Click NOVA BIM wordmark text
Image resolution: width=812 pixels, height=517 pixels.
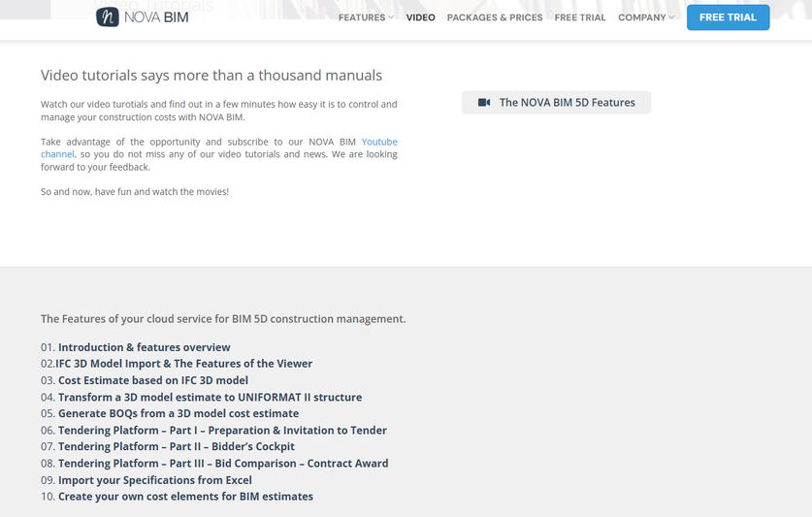coord(156,17)
